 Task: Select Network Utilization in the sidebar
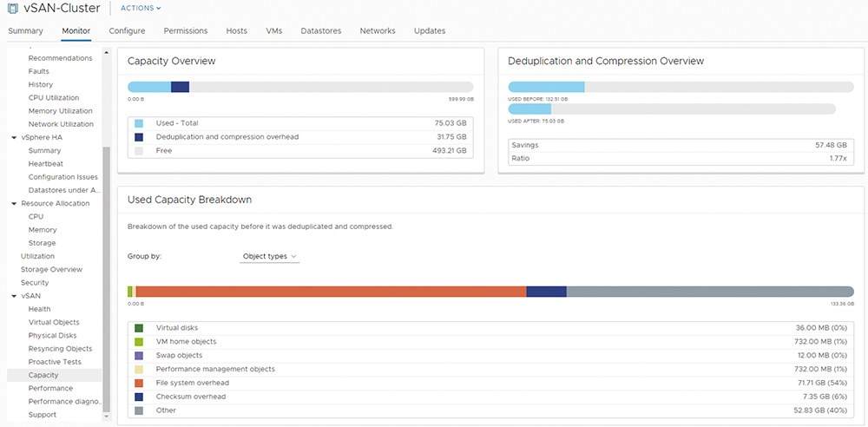click(61, 124)
